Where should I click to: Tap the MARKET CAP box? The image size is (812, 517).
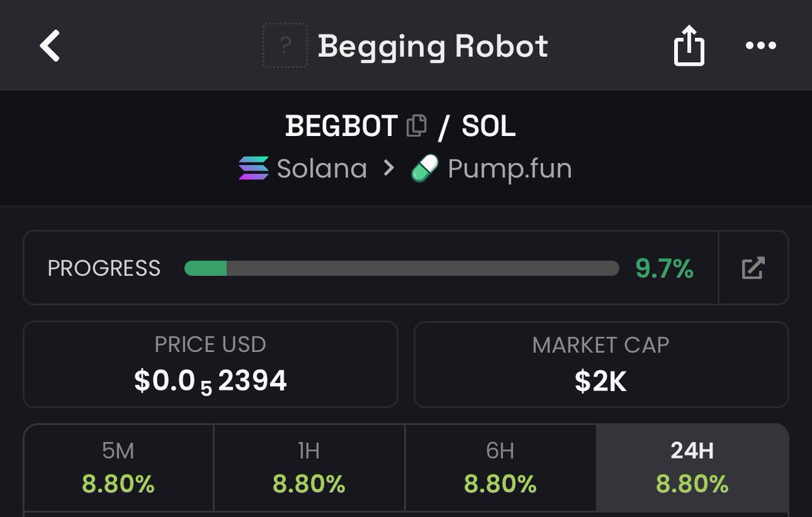(x=601, y=364)
